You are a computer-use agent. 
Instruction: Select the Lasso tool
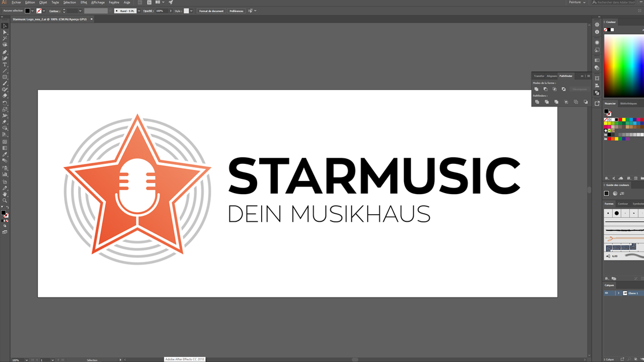pyautogui.click(x=5, y=45)
